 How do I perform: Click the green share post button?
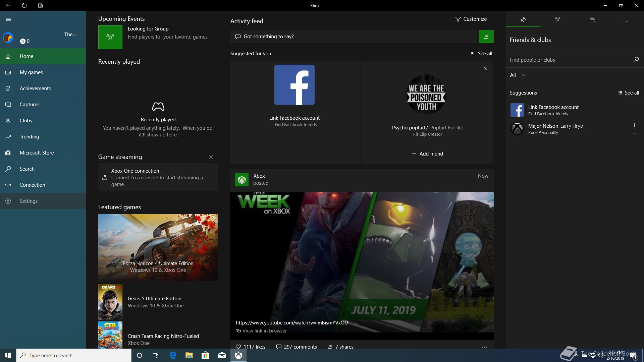point(486,37)
